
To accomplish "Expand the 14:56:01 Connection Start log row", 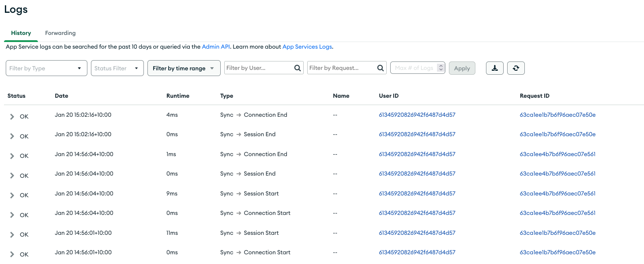I will [12, 254].
